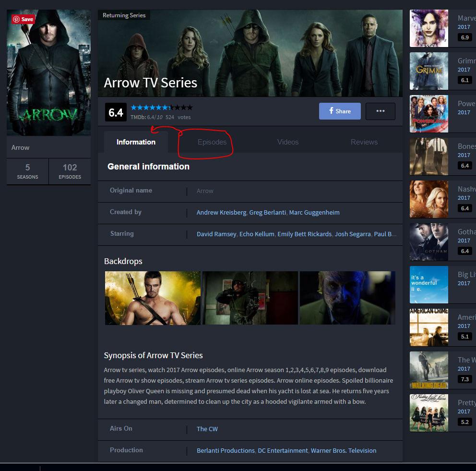476x471 pixels.
Task: Click the Pinterest Save button on poster
Action: (23, 19)
